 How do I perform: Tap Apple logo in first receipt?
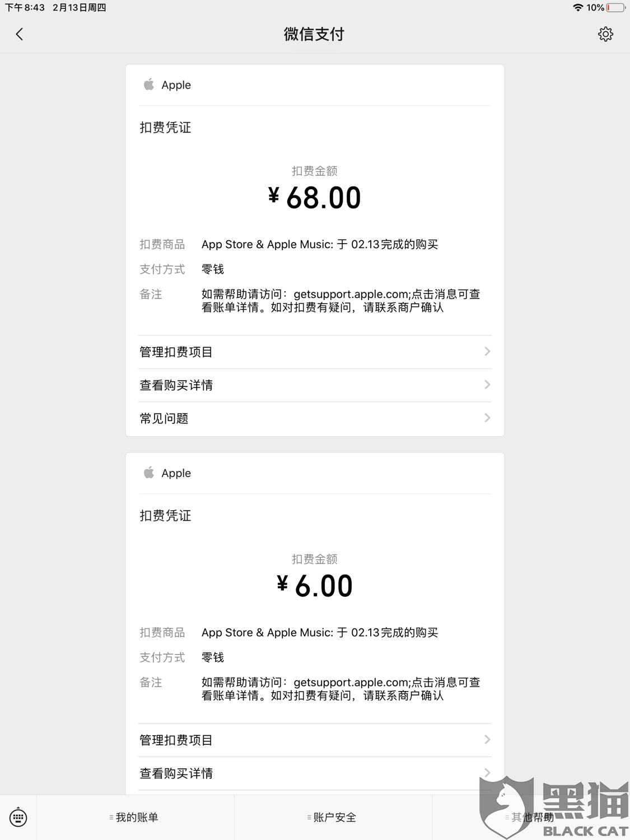pyautogui.click(x=148, y=85)
